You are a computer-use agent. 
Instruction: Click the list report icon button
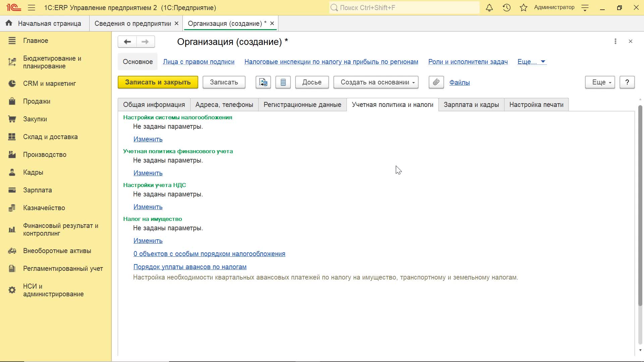[283, 82]
